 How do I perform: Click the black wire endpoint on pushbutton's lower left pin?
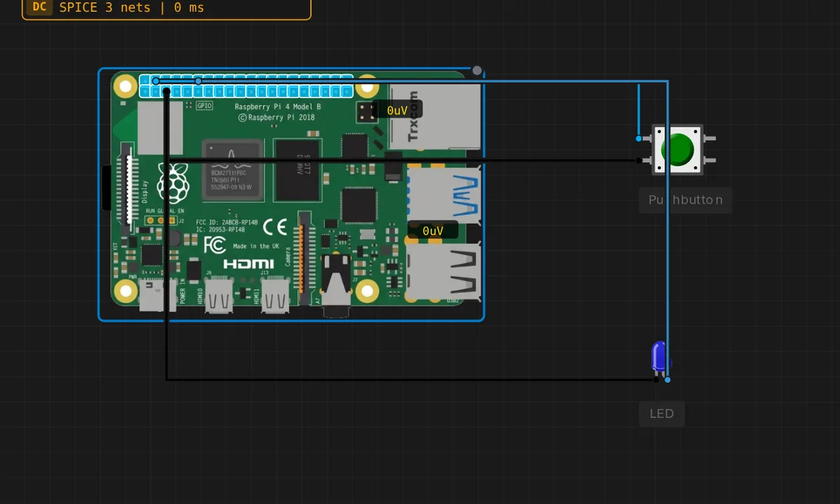pos(638,160)
